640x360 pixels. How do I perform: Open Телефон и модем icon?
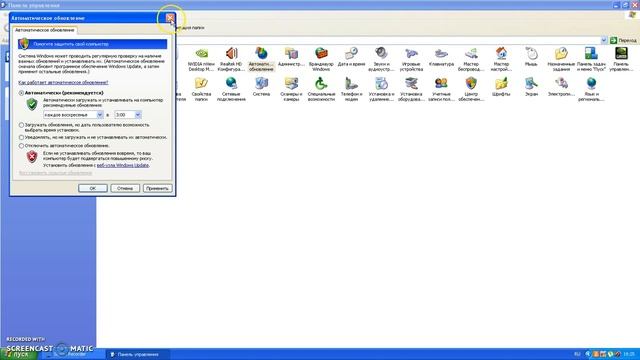[351, 89]
